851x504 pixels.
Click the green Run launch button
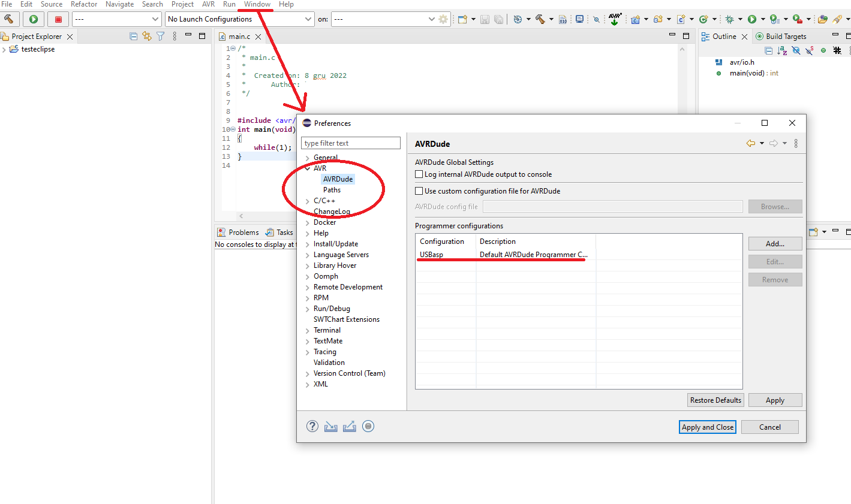point(34,19)
